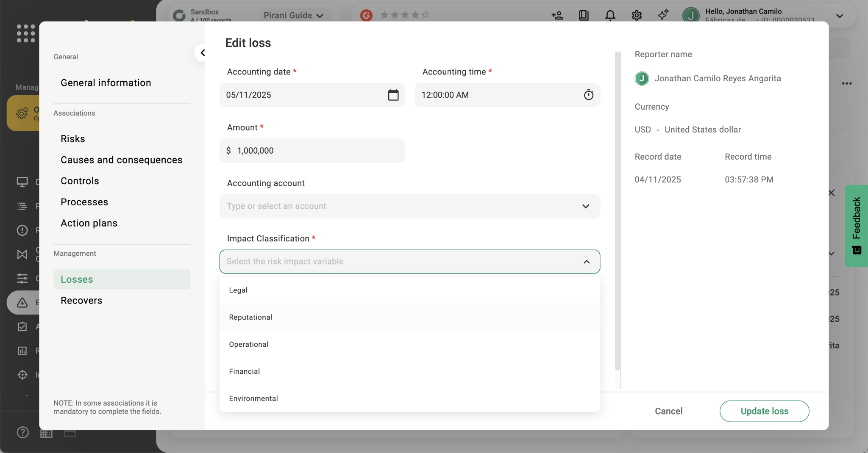Collapse the side panel with back chevron
This screenshot has height=453, width=868.
tap(203, 53)
